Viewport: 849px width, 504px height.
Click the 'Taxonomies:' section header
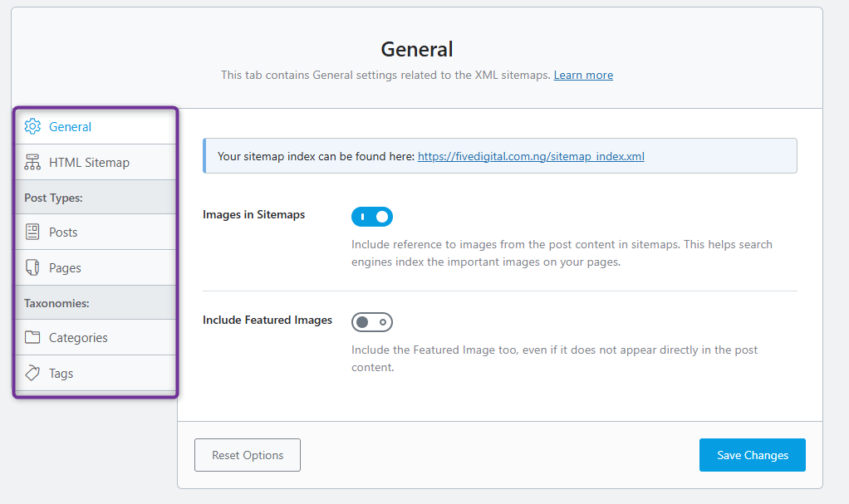point(56,303)
